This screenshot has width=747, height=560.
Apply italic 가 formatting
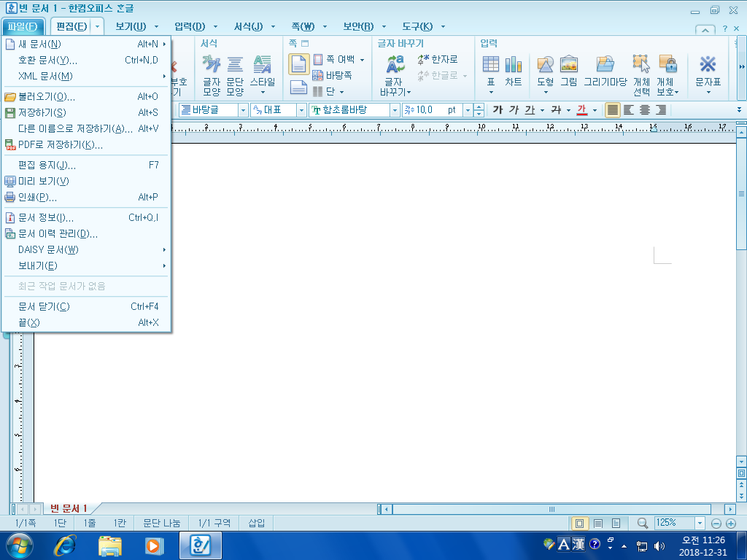(x=514, y=110)
